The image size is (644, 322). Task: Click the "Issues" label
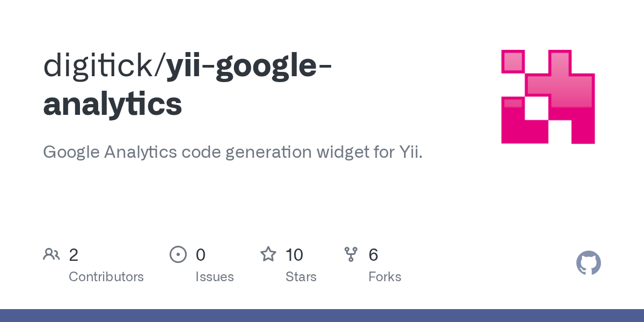[215, 277]
